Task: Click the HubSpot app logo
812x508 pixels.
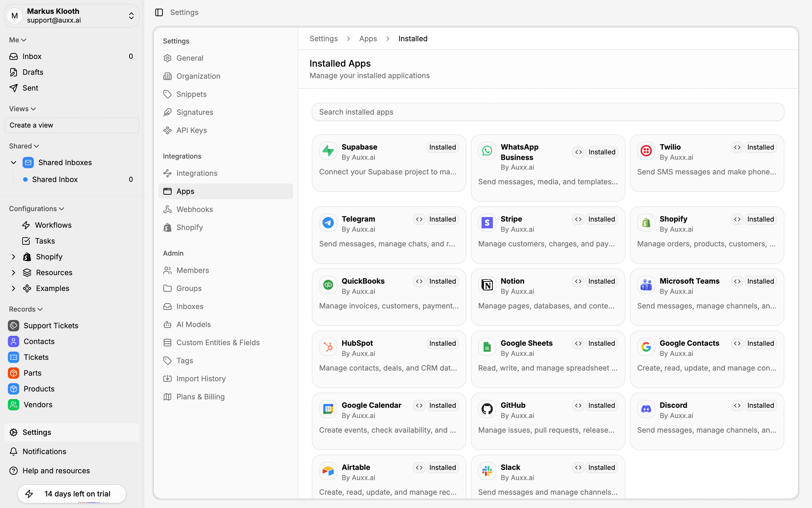Action: point(328,347)
